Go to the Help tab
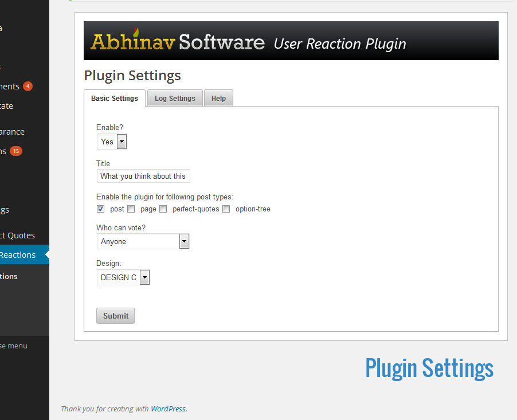Viewport: 517px width, 420px height. (218, 99)
